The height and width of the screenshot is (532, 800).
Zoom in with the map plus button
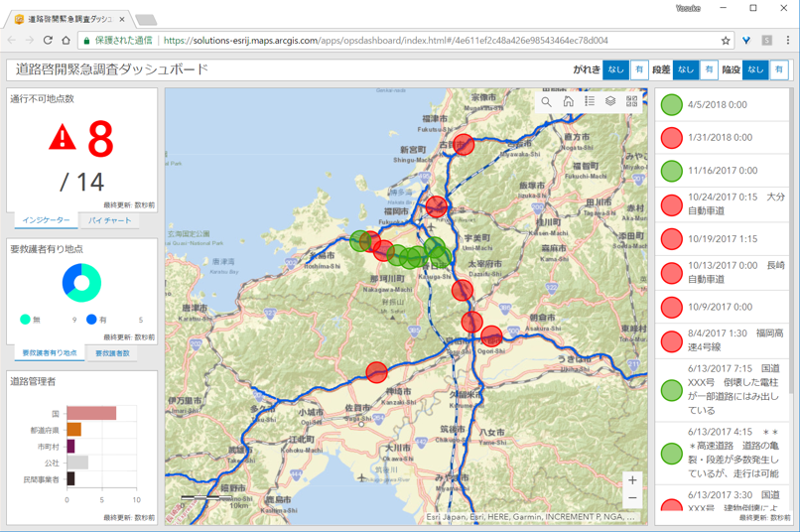click(x=632, y=480)
